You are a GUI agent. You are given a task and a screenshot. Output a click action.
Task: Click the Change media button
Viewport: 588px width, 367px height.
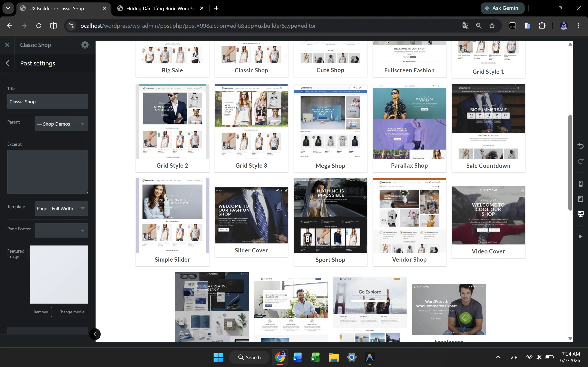(71, 312)
